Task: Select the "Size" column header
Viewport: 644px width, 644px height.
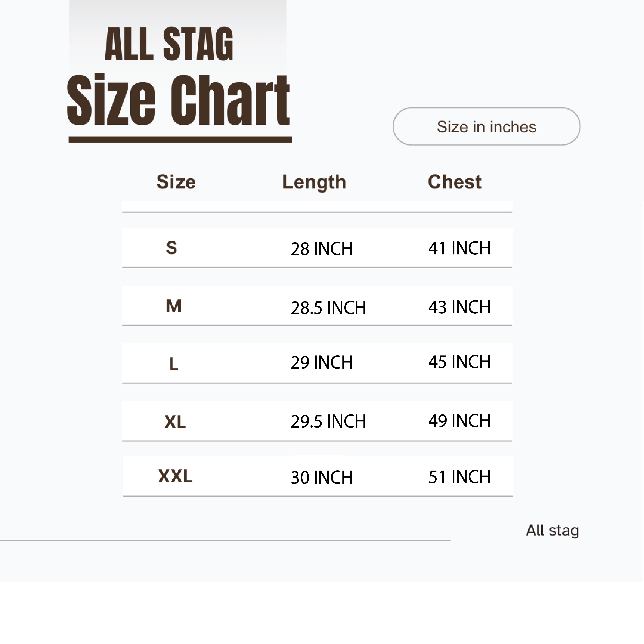Action: [x=176, y=182]
